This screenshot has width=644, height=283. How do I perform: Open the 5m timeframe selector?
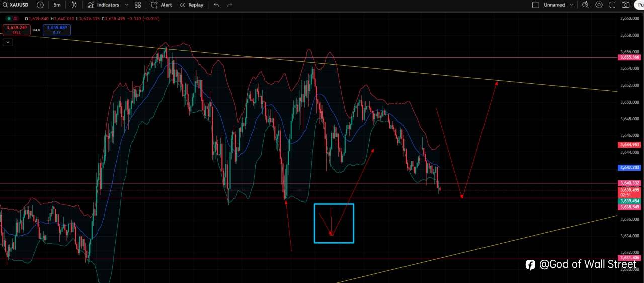click(x=57, y=5)
